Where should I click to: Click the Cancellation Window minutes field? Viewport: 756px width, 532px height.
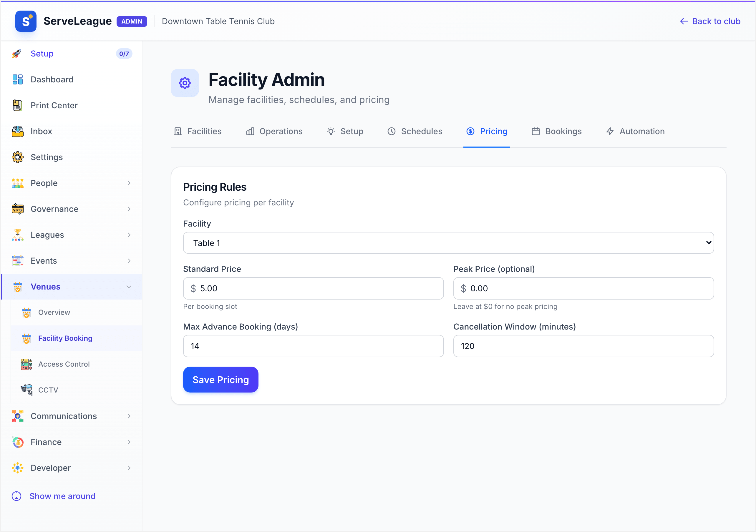click(x=583, y=346)
